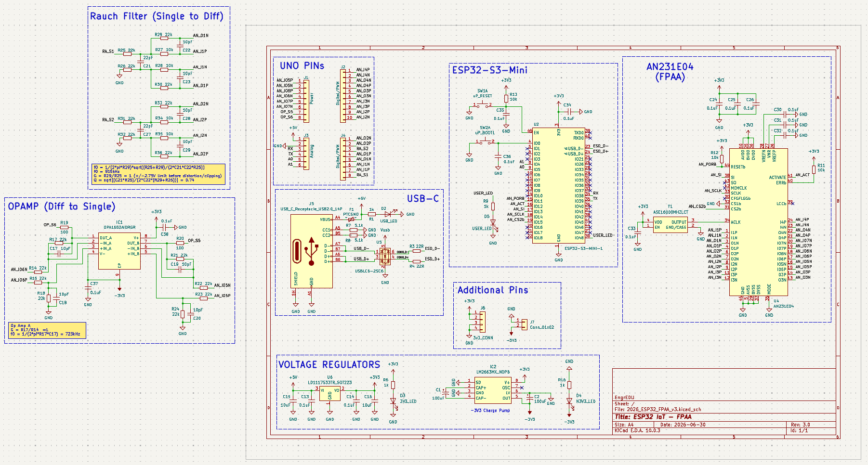
Task: Select the R25 22k resistor at RA_S1
Action: [127, 54]
